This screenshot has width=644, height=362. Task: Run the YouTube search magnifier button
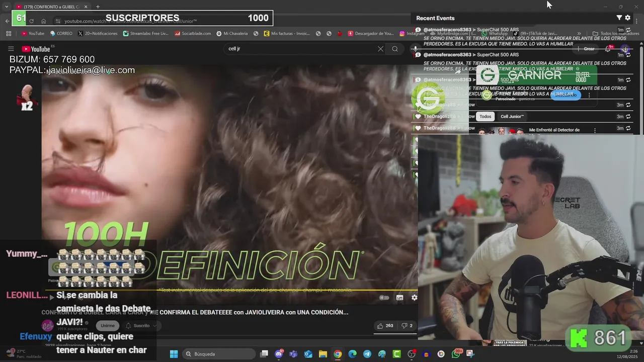[395, 49]
